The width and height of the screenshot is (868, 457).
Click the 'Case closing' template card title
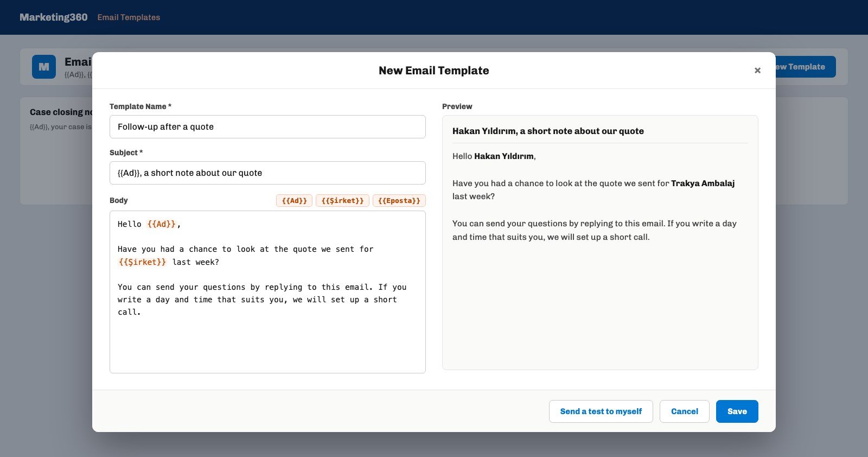[61, 112]
